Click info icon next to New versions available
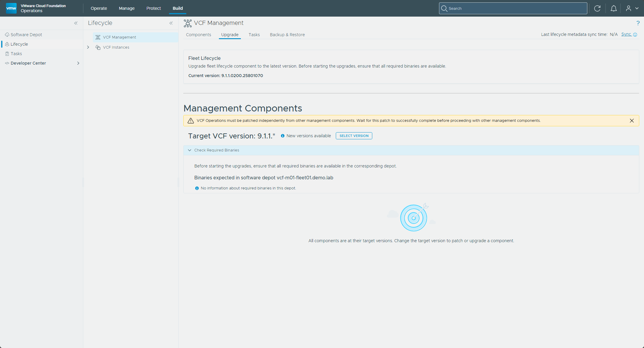This screenshot has width=644, height=348. [x=283, y=136]
